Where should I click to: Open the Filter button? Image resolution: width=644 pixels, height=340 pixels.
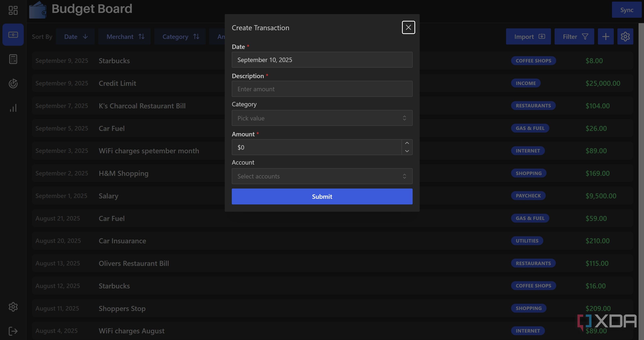(574, 36)
